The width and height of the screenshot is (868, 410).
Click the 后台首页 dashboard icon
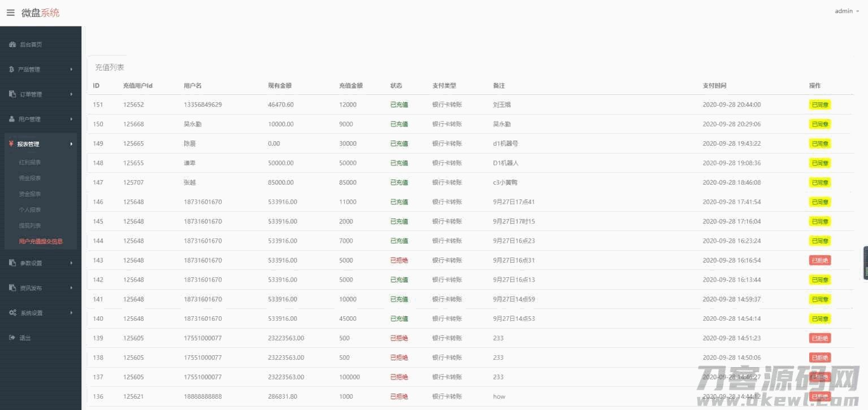tap(12, 45)
